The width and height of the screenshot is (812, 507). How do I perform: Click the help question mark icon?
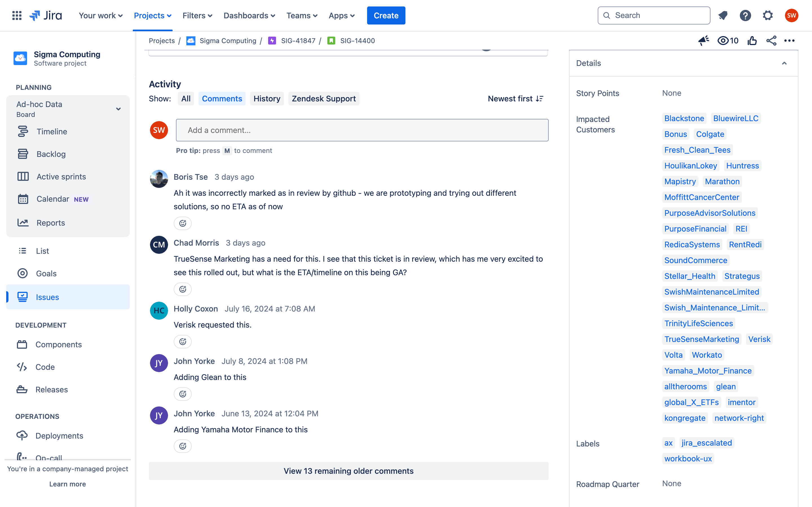[745, 15]
